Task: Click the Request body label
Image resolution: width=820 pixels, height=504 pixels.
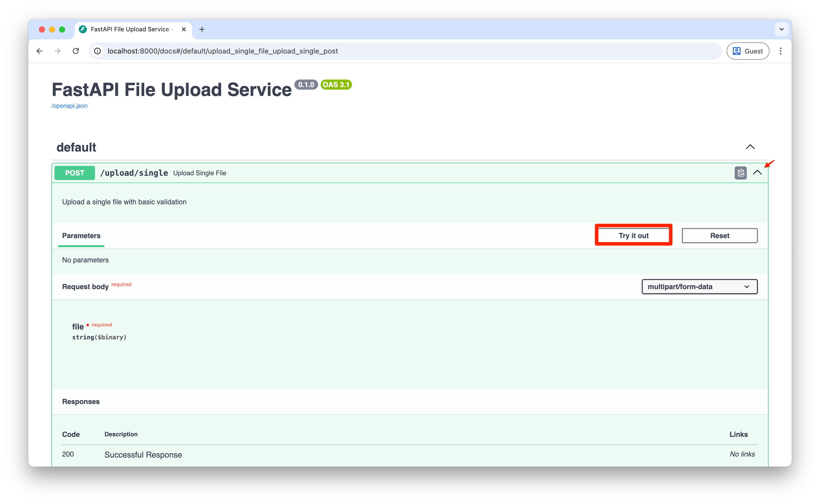Action: tap(85, 287)
